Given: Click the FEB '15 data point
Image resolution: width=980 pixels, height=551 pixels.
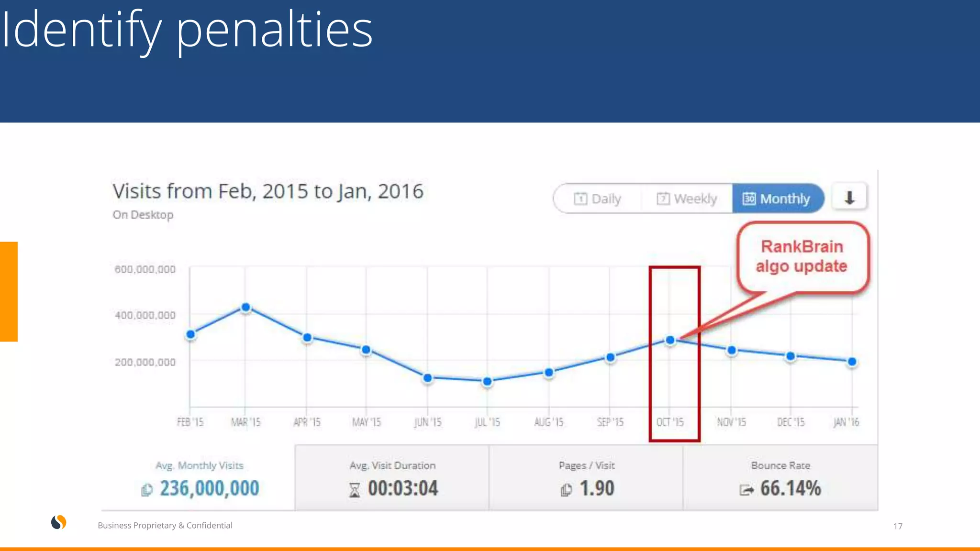Looking at the screenshot, I should tap(190, 334).
